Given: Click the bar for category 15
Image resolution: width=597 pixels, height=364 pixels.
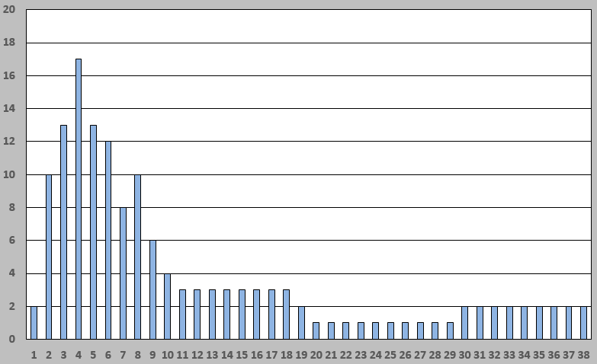Looking at the screenshot, I should click(x=242, y=314).
